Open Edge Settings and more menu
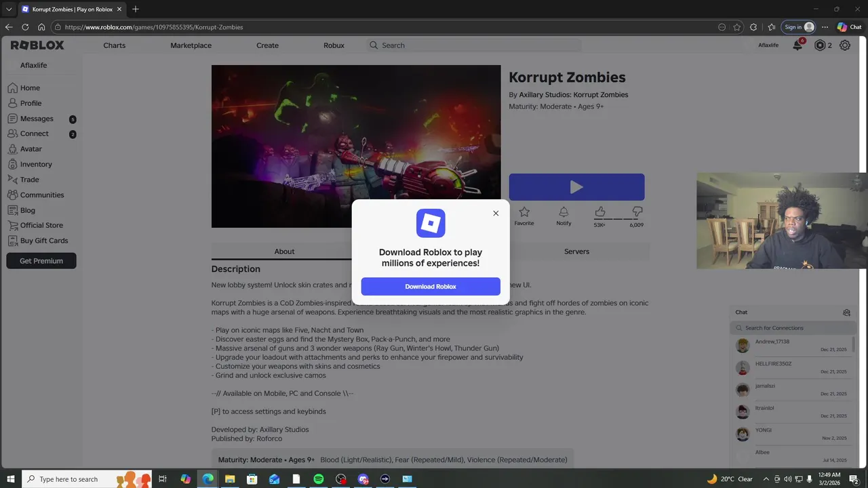This screenshot has height=488, width=868. (825, 27)
